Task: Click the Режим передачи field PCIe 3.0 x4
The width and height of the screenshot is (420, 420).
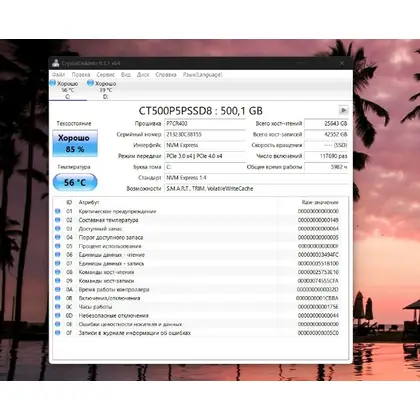Action: point(205,156)
